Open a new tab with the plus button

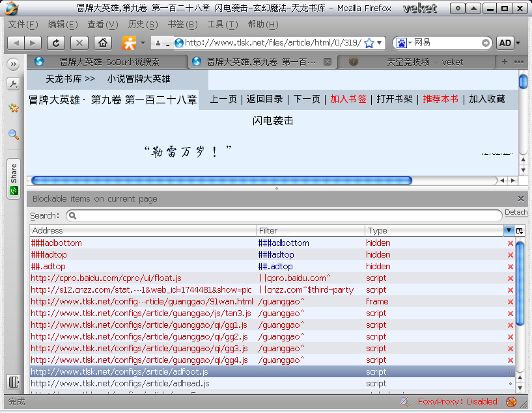pyautogui.click(x=505, y=62)
